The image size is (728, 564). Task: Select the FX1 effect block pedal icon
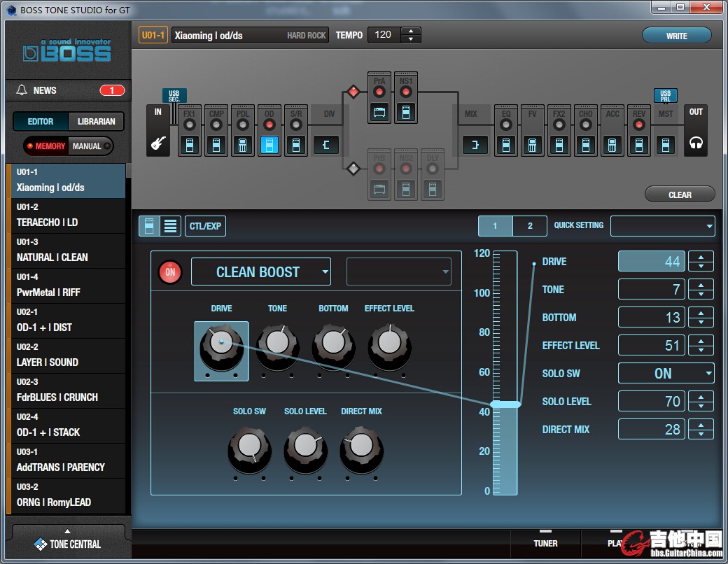[x=190, y=145]
